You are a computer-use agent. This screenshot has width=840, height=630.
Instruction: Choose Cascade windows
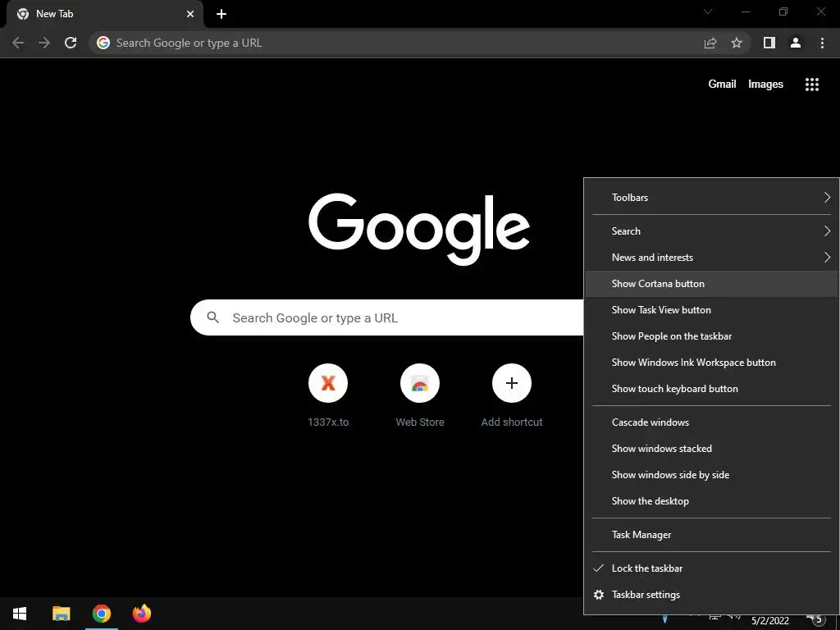tap(712, 422)
